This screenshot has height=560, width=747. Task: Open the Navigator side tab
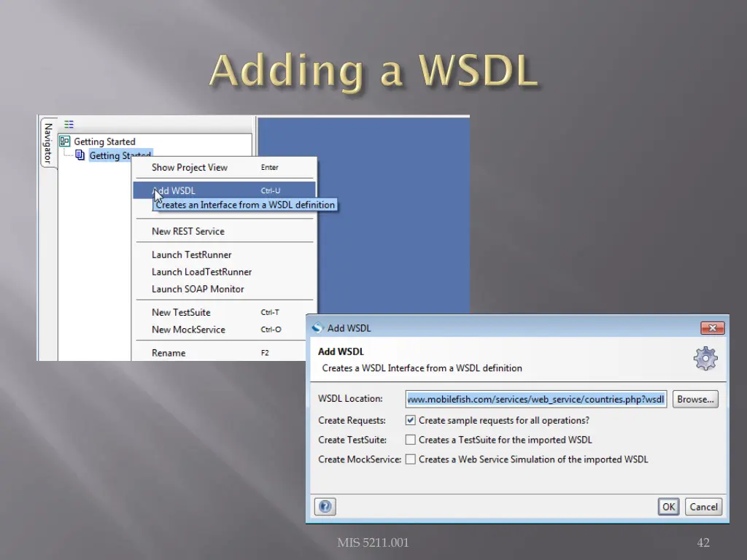47,142
